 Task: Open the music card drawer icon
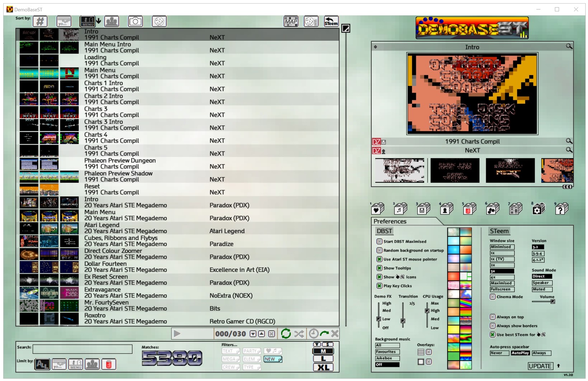point(400,209)
